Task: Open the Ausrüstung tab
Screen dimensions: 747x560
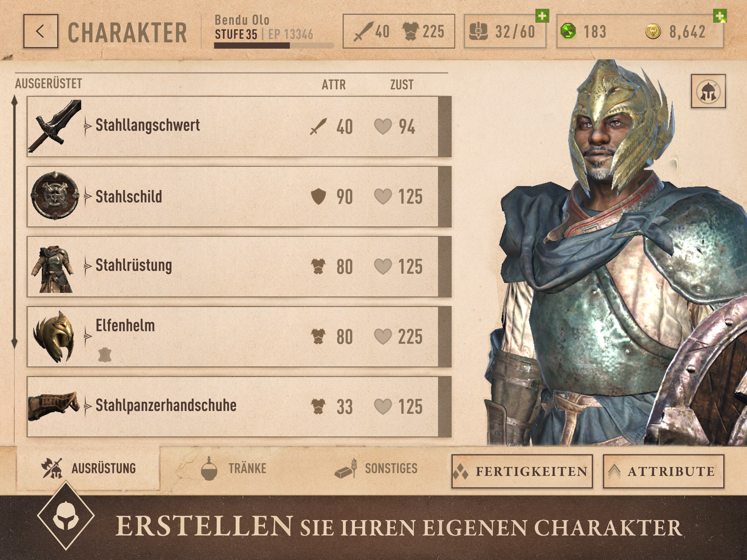Action: click(89, 468)
